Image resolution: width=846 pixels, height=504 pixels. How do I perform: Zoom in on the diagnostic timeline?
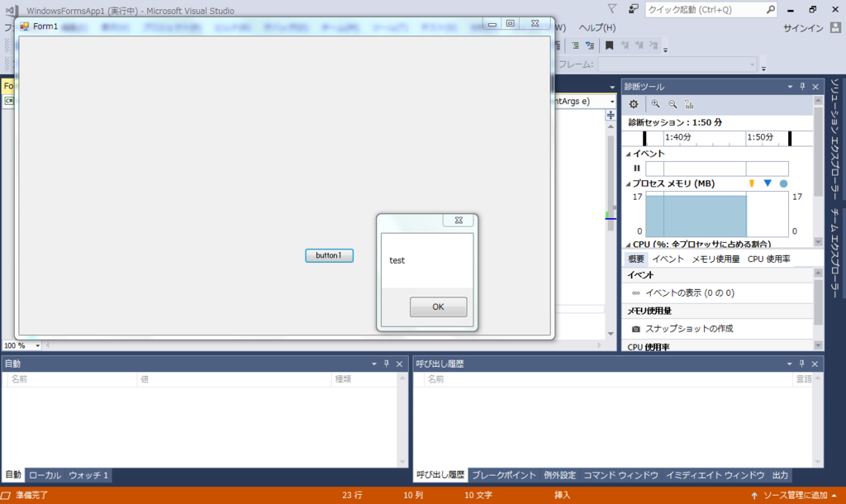tap(655, 104)
